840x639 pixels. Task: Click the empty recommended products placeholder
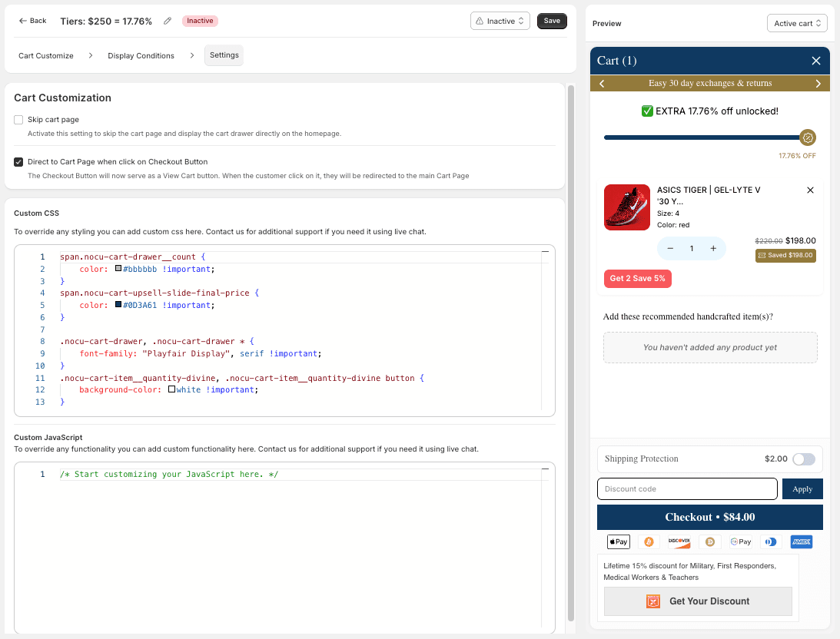click(x=710, y=347)
